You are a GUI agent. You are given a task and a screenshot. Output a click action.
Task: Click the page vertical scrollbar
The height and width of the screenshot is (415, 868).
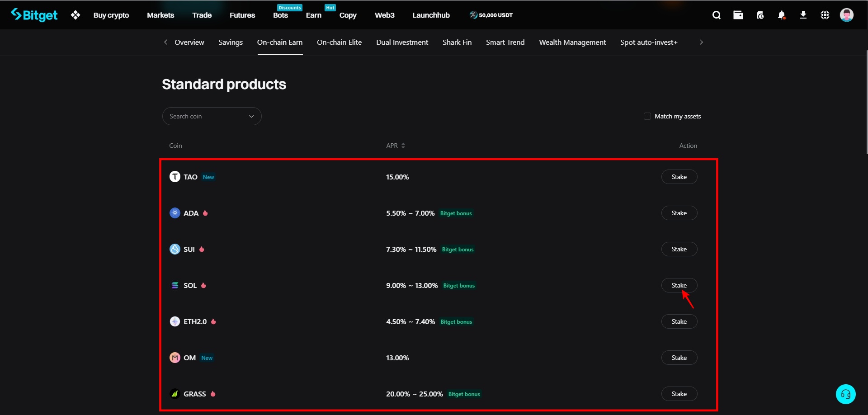coord(866,102)
